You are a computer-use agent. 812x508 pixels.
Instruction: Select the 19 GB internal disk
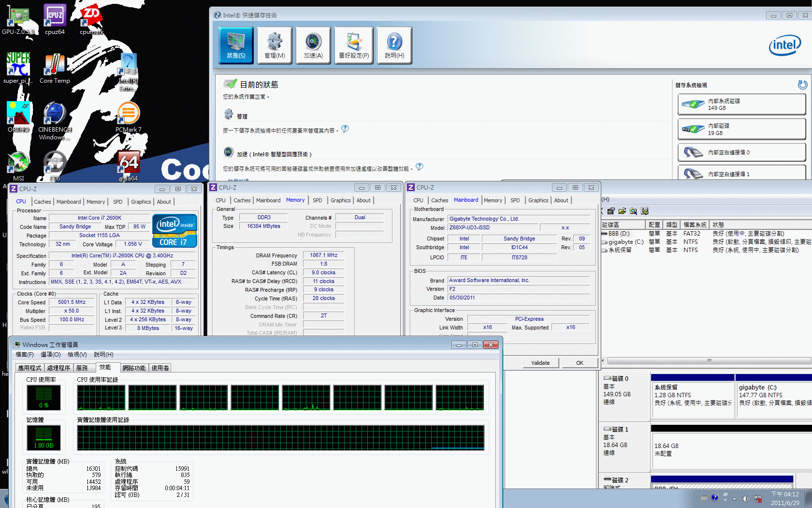742,129
